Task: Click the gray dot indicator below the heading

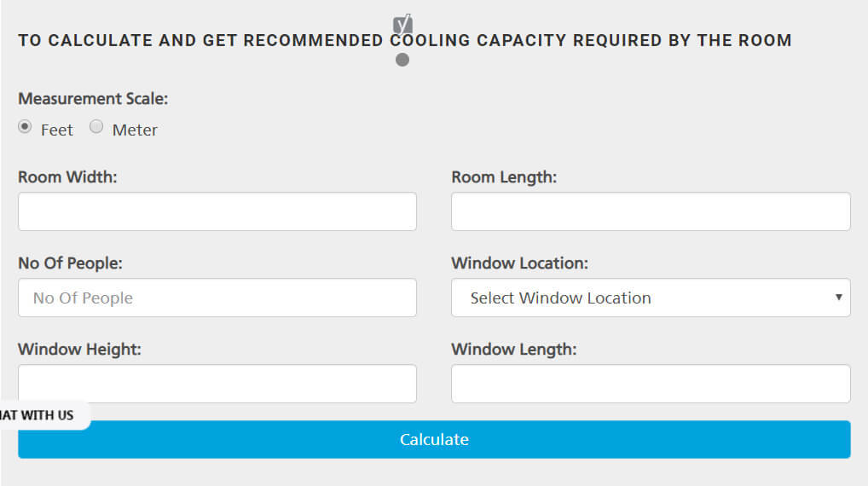Action: pos(402,60)
